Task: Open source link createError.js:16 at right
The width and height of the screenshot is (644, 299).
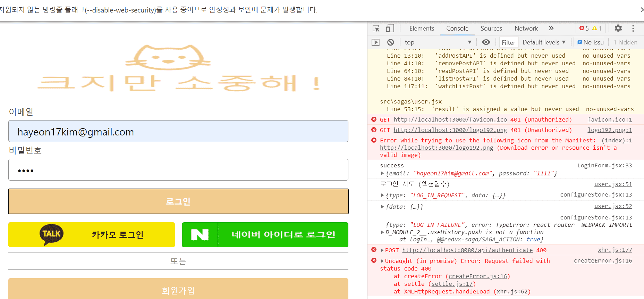Action: tap(603, 260)
